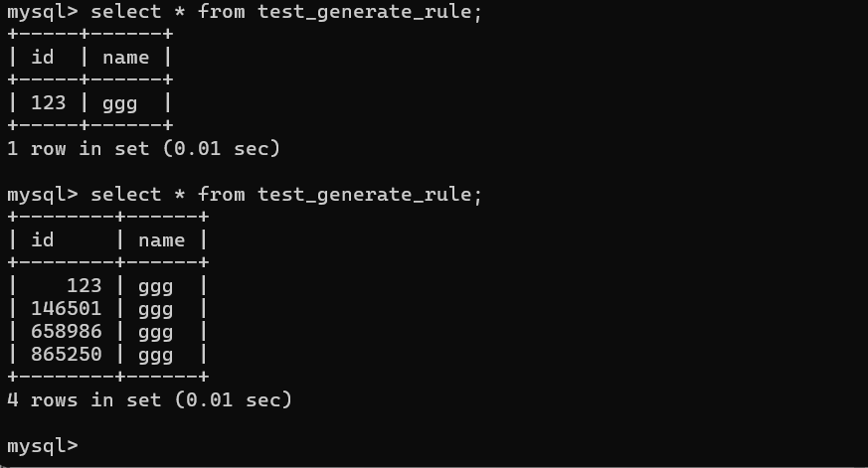Click ggg in the 865250 row
The image size is (868, 468).
pos(155,356)
